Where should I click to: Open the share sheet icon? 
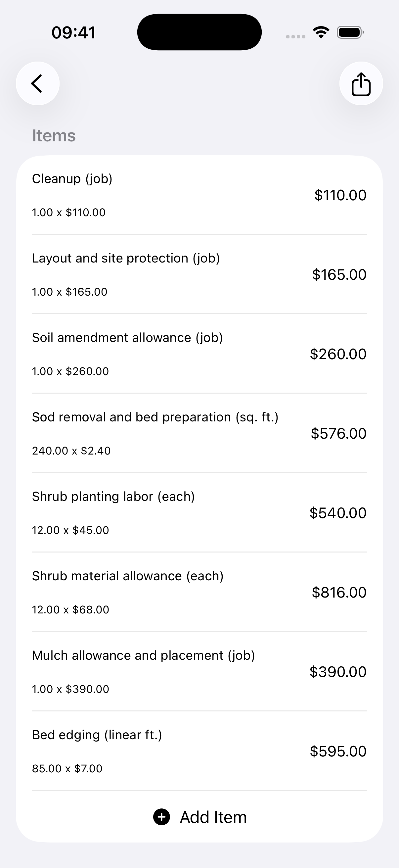tap(361, 83)
